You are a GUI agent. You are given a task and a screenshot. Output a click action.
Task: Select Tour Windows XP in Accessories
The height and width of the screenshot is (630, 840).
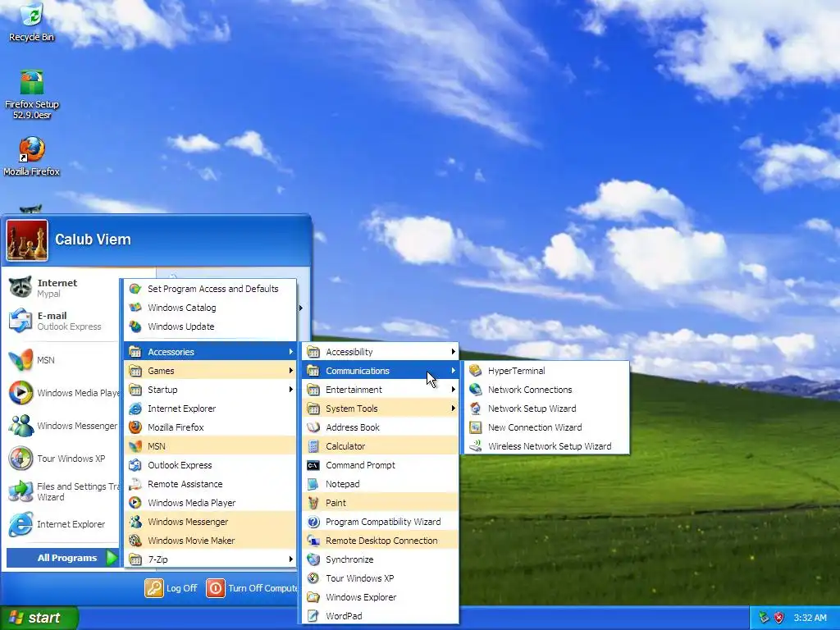coord(381,578)
